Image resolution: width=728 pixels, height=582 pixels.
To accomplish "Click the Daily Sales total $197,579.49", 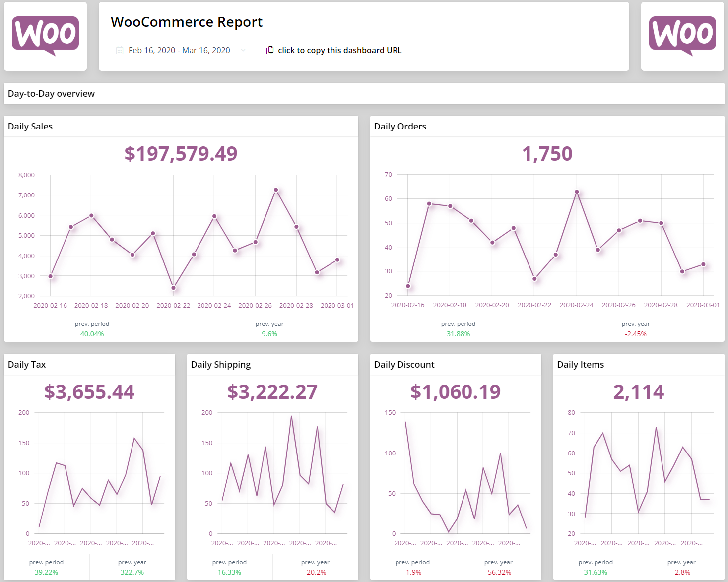I will (x=181, y=154).
